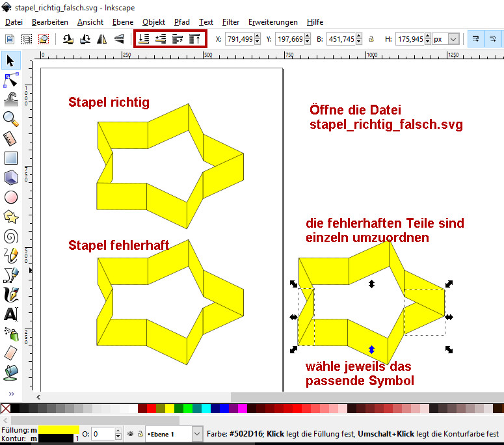The width and height of the screenshot is (504, 445).
Task: Toggle the width-height ratio lock
Action: 371,39
